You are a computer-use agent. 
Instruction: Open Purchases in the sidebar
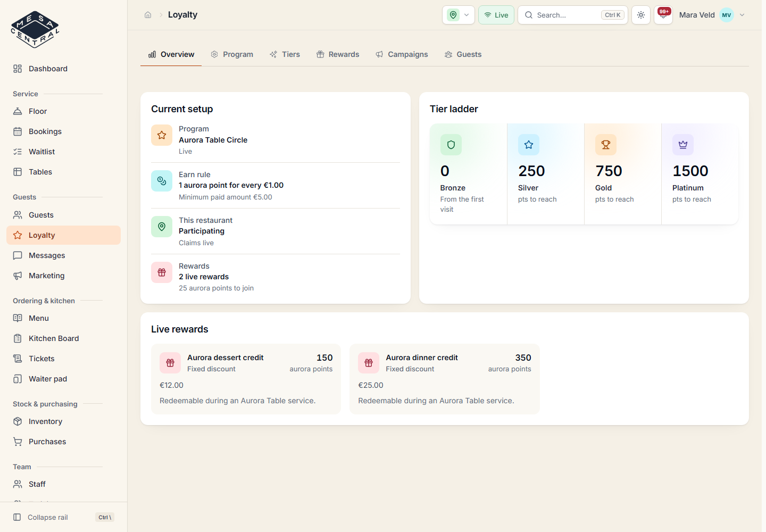coord(63,442)
